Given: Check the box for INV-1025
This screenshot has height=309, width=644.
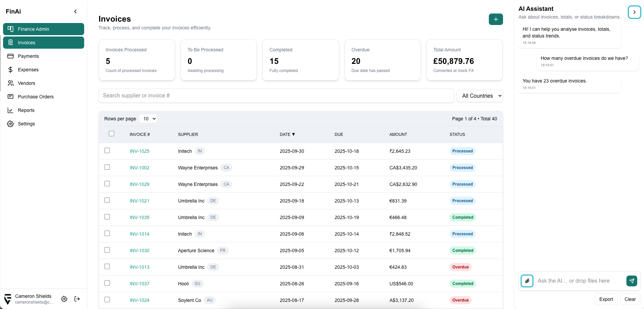Looking at the screenshot, I should [x=107, y=151].
